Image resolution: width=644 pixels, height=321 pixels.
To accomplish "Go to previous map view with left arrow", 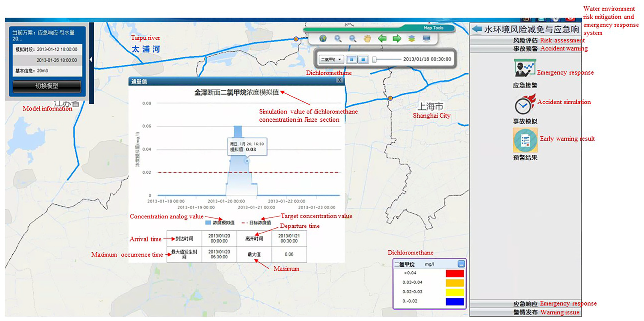I will coord(382,39).
